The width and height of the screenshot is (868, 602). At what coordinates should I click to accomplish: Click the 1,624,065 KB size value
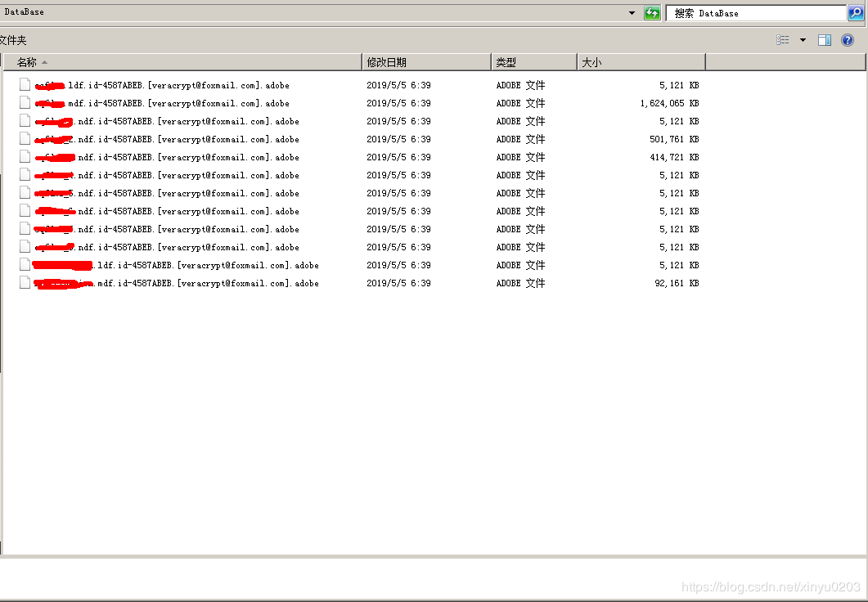[x=669, y=103]
